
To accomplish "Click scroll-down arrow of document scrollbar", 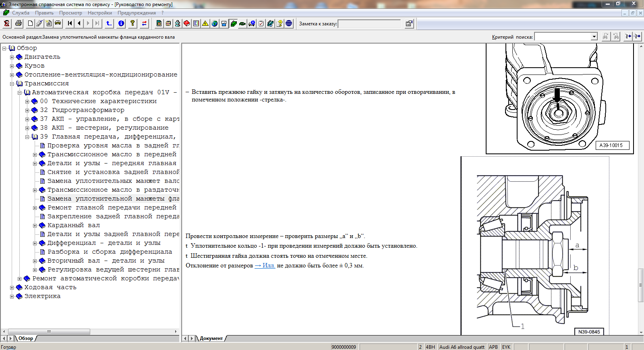I will point(641,332).
